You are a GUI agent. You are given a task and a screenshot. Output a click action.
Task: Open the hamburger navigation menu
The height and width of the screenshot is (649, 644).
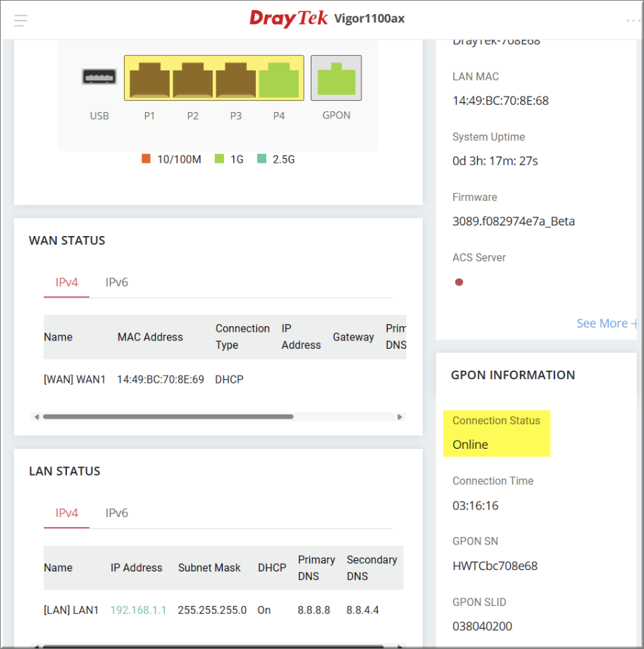point(20,20)
